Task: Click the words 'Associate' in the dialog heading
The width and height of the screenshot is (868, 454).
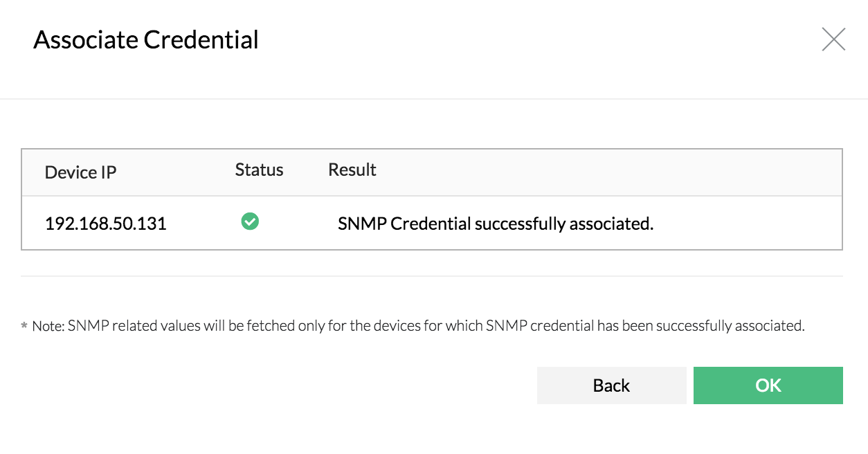Action: tap(86, 40)
